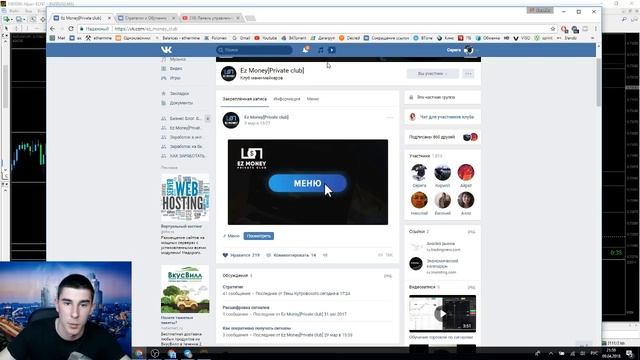The image size is (640, 360).
Task: Open VK notifications bell
Action: click(x=305, y=50)
